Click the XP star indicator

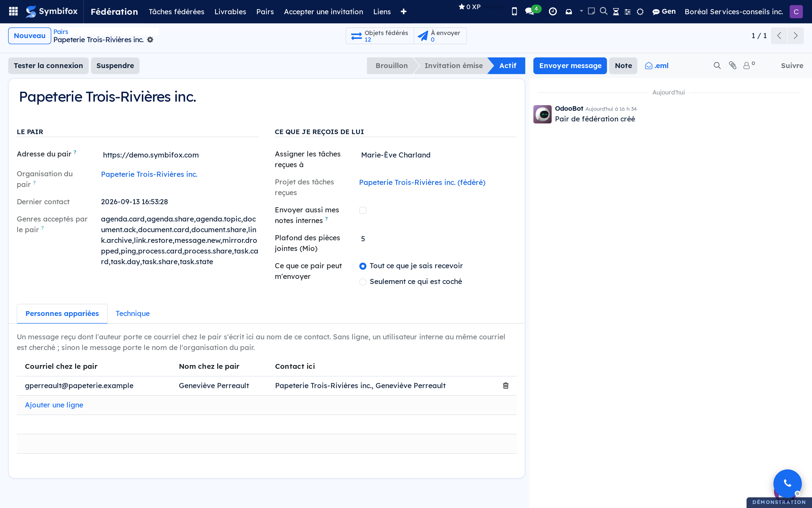(469, 7)
